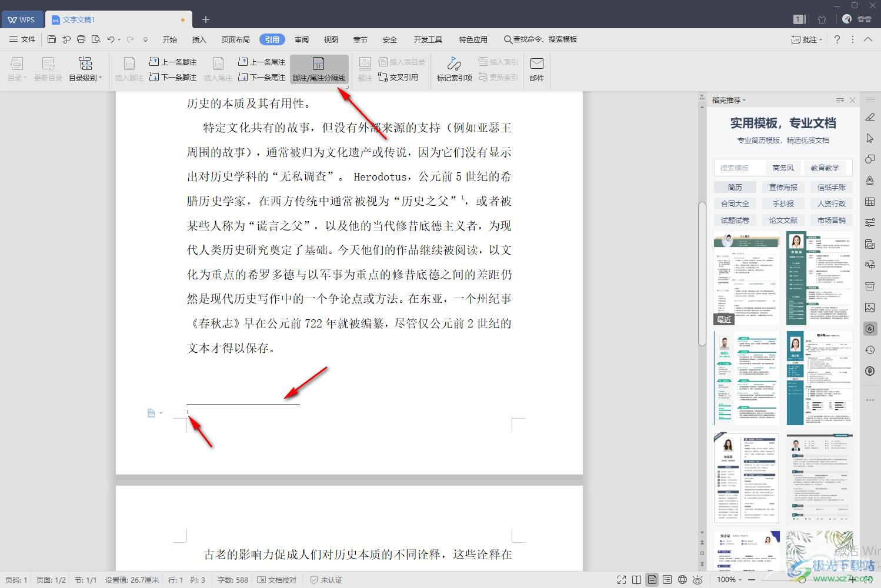Click 更新目录 update table of contents
881x588 pixels.
48,69
